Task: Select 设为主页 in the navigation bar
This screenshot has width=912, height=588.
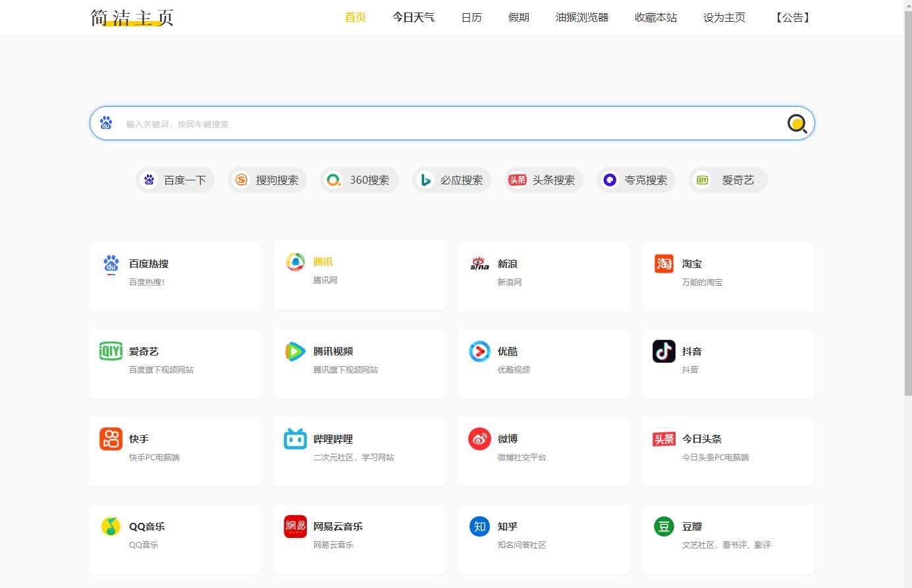Action: coord(724,18)
